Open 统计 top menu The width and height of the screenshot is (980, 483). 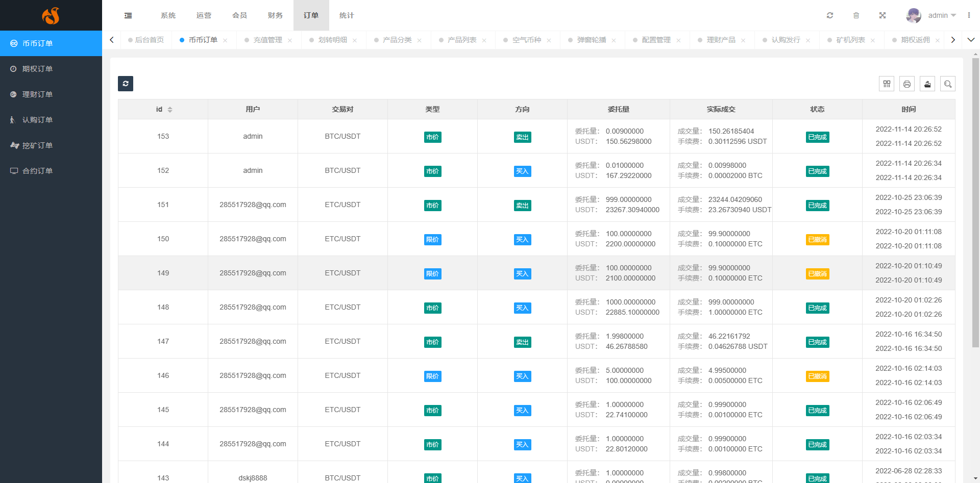coord(347,15)
